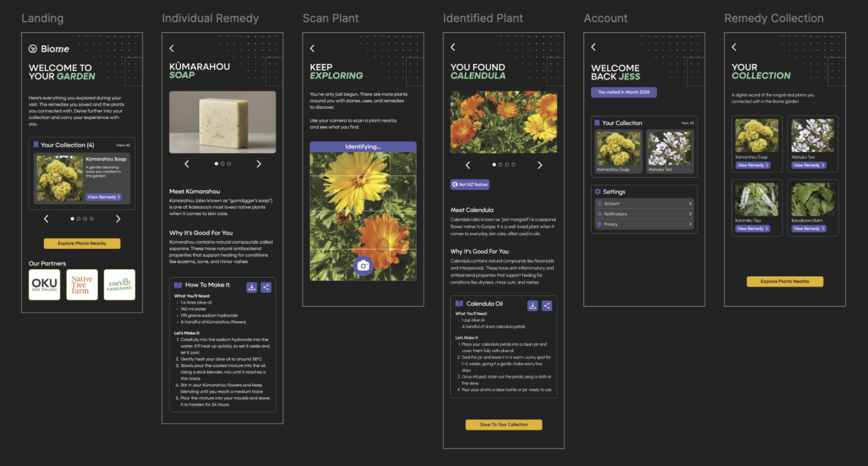Open Manuka Tea photo in Remedy Collection
868x466 pixels.
(x=813, y=135)
